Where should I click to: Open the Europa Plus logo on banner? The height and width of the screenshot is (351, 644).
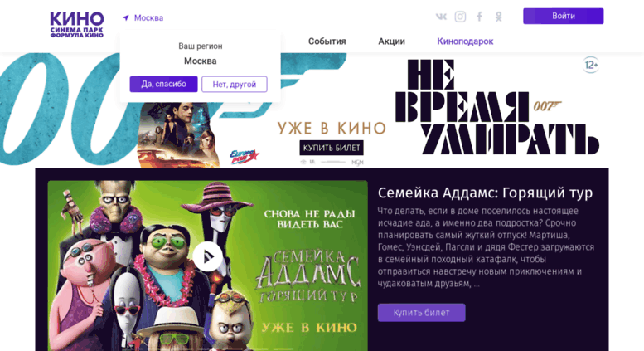(x=244, y=157)
